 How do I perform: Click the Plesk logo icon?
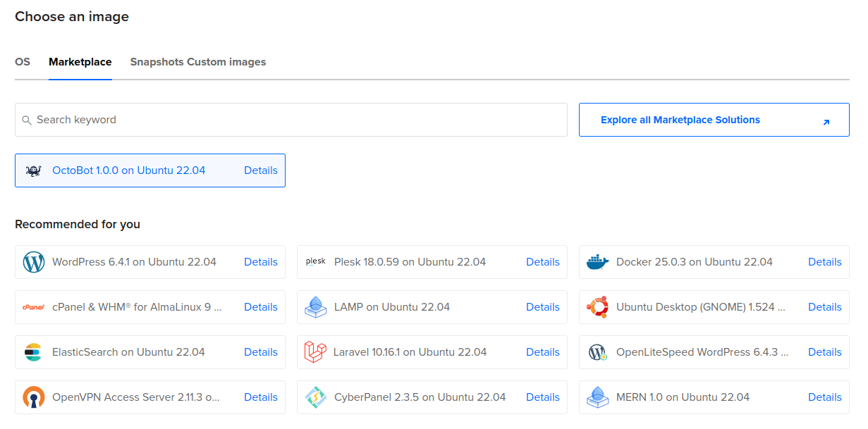point(315,262)
